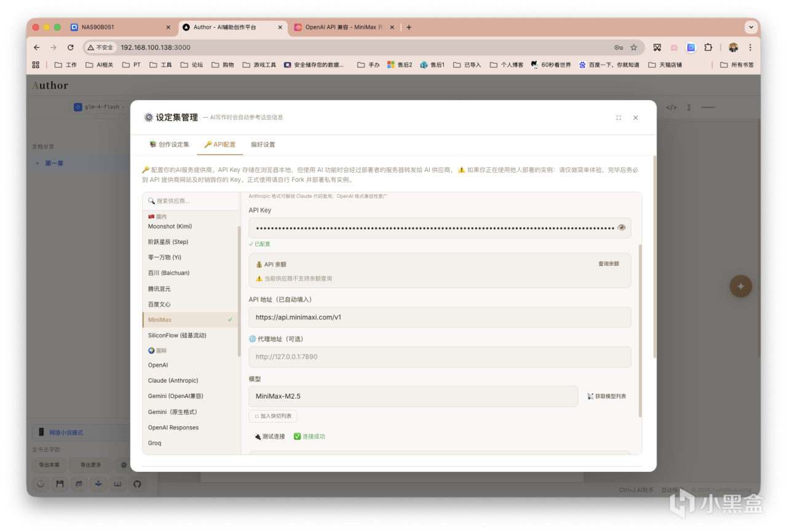Screen dimensions: 787x532
Task: Open the Chrome three-dot menu
Action: pyautogui.click(x=750, y=47)
